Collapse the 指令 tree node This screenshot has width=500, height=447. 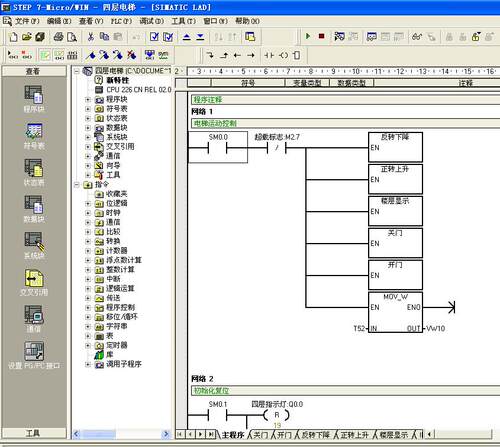(x=77, y=184)
